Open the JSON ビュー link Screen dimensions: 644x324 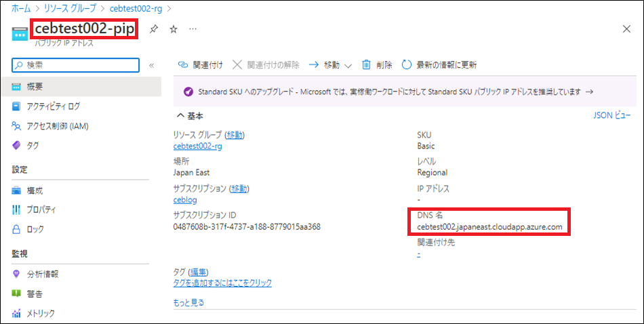(611, 116)
